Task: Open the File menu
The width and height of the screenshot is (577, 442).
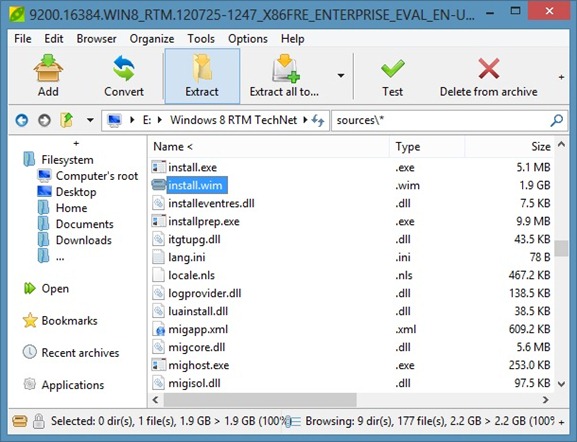Action: point(23,39)
